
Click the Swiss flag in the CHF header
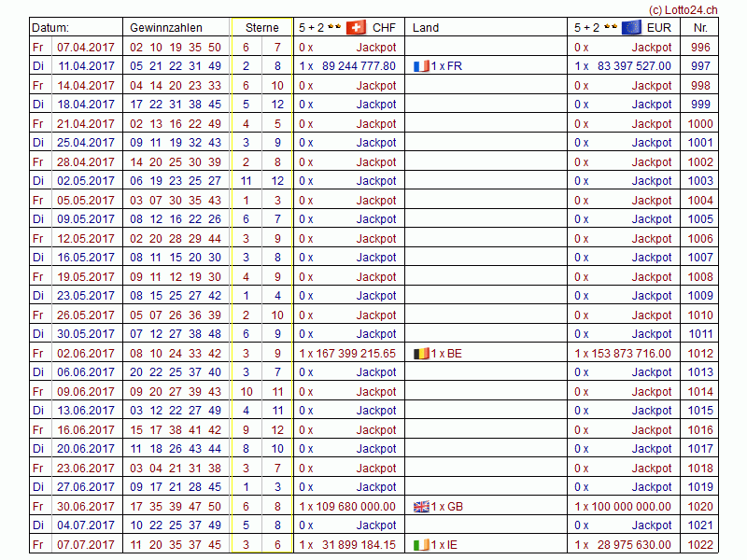[x=356, y=27]
